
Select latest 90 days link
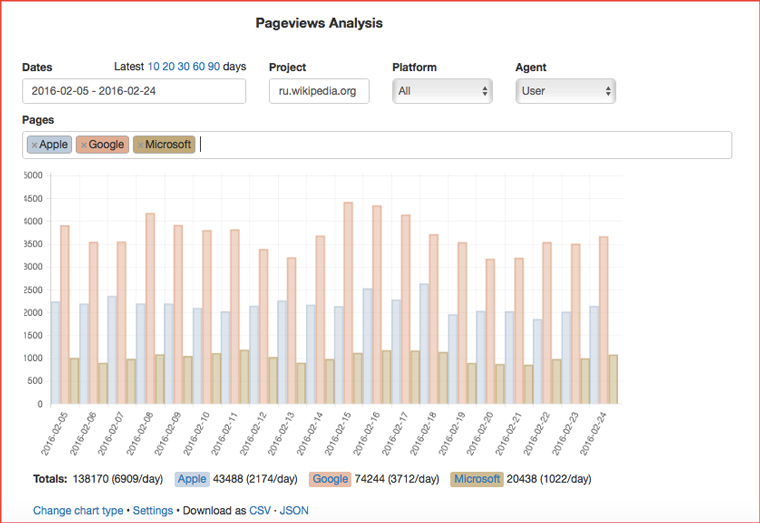tap(214, 67)
